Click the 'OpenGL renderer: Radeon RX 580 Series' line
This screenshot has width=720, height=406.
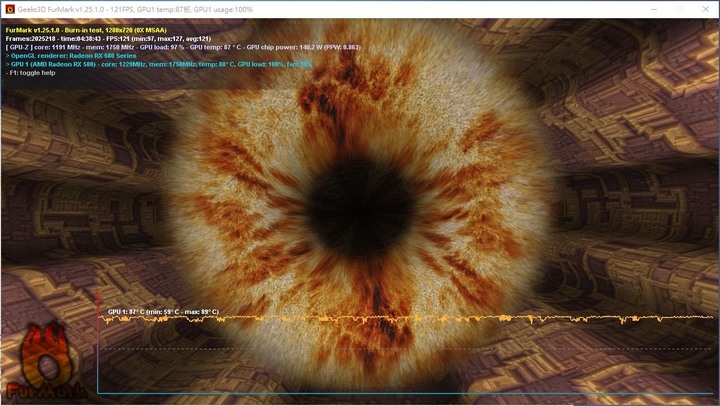(x=71, y=56)
